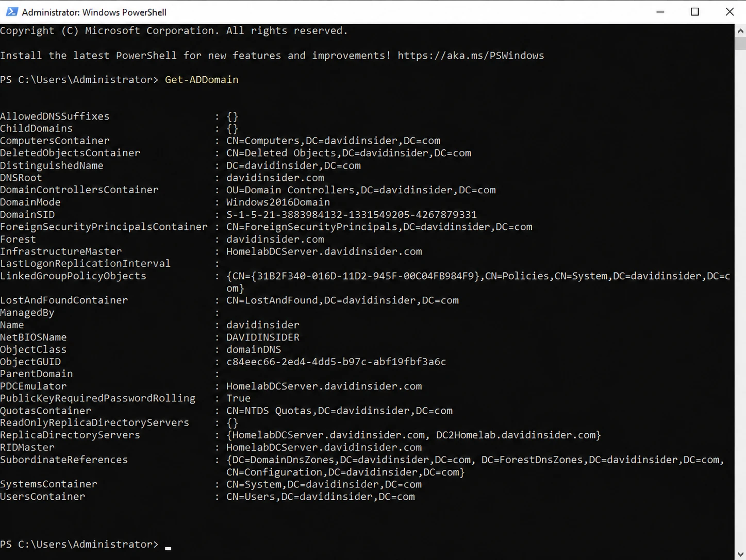Viewport: 746px width, 560px height.
Task: Click the "ComputersContainer" property label
Action: (x=55, y=141)
